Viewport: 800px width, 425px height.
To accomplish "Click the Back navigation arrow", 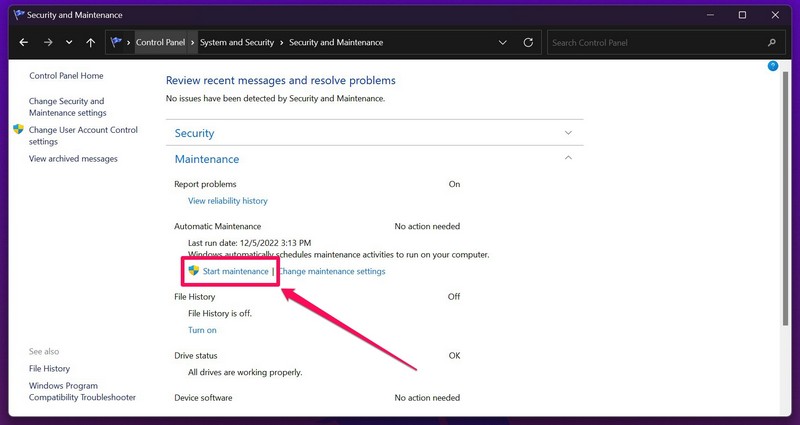I will (23, 43).
